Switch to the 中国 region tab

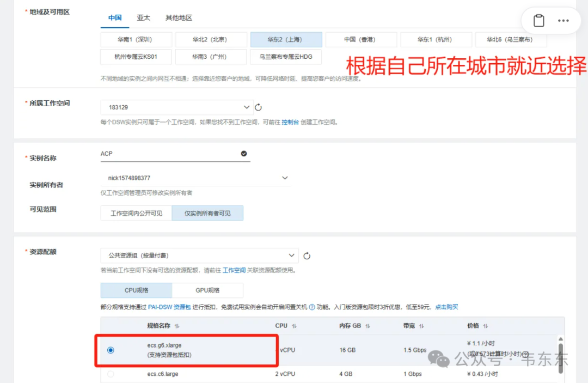[115, 17]
